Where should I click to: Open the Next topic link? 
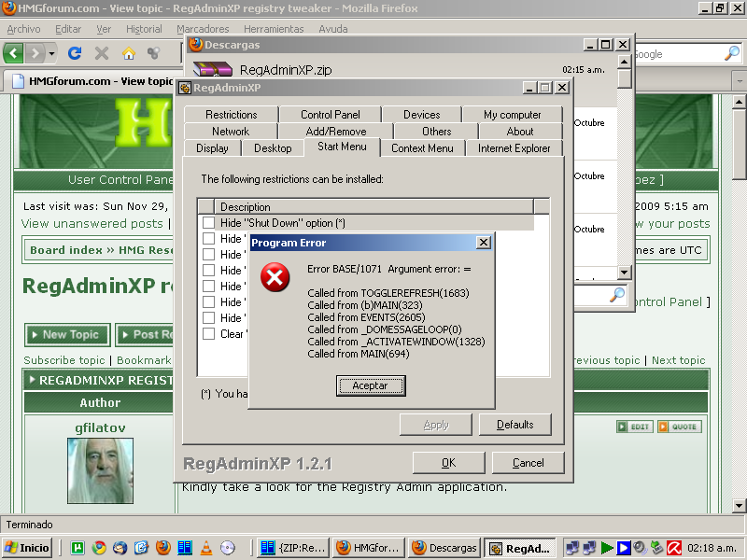(679, 360)
